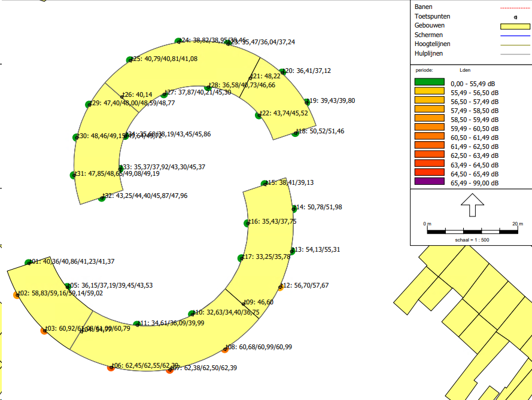Click the green marker at point t29

(x=89, y=105)
